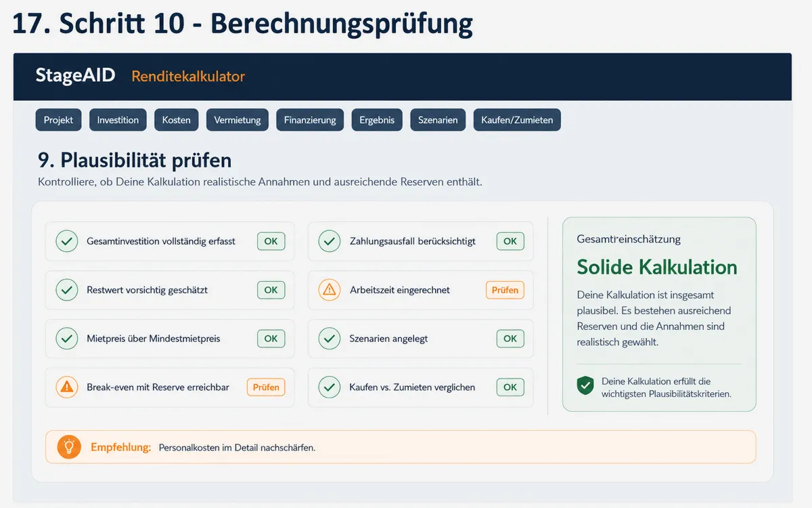Click the 17. Schritt 10 - Berechnungsprüfung title
The width and height of the screenshot is (812, 508).
click(242, 24)
